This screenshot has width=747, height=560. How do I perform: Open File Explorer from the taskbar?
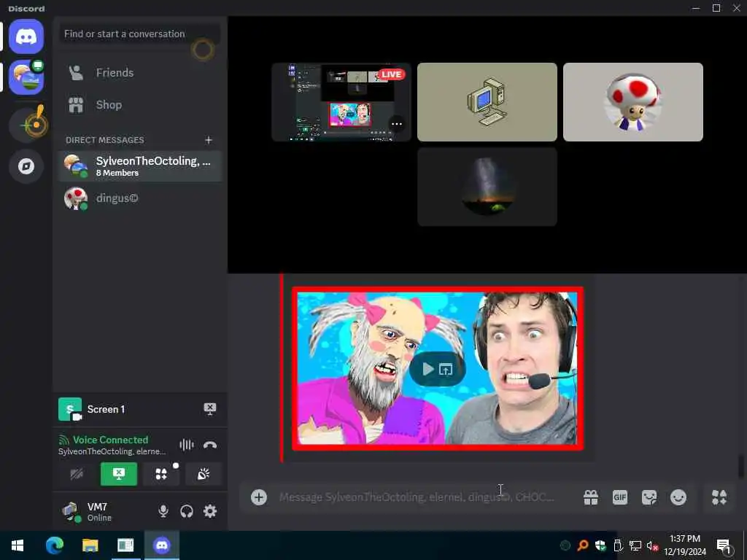[90, 545]
